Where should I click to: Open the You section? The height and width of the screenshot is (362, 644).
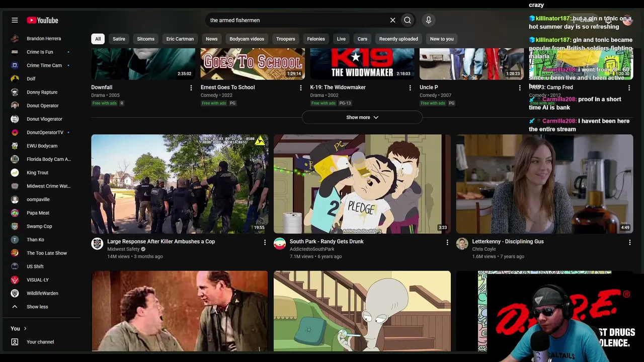pos(19,328)
